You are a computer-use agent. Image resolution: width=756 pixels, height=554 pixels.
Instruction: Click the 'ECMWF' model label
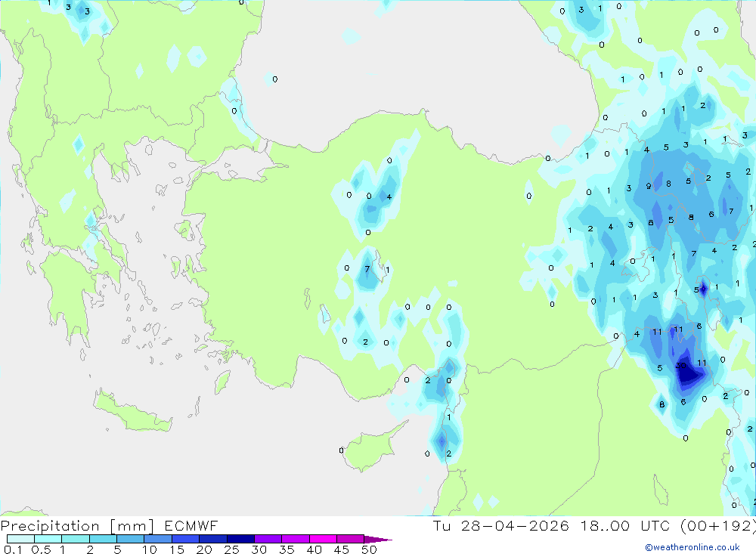[x=191, y=525]
